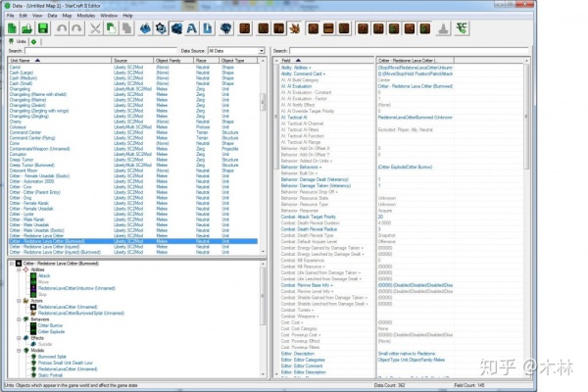Sort list by Object Family column header
588x392 pixels.
[173, 60]
